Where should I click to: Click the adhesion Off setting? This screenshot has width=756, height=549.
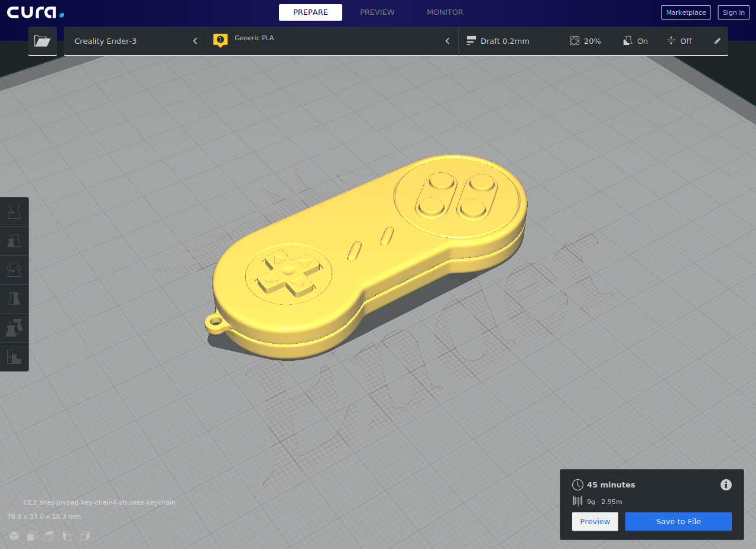click(679, 41)
